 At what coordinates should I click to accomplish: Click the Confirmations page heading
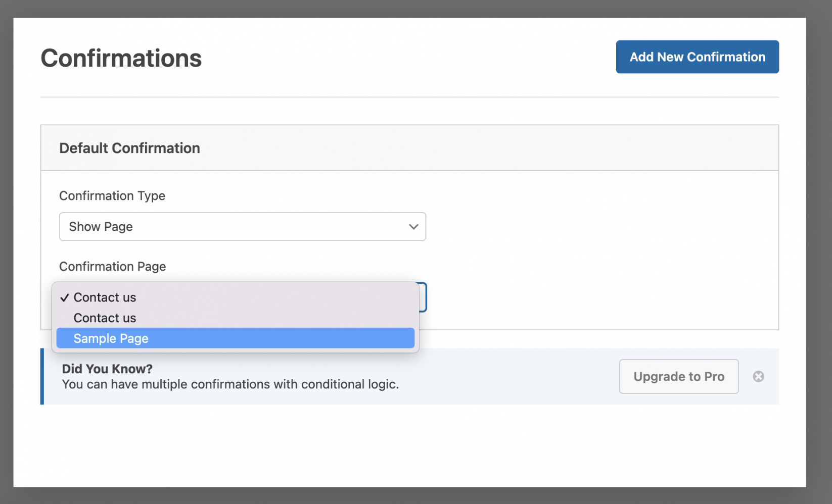point(121,58)
